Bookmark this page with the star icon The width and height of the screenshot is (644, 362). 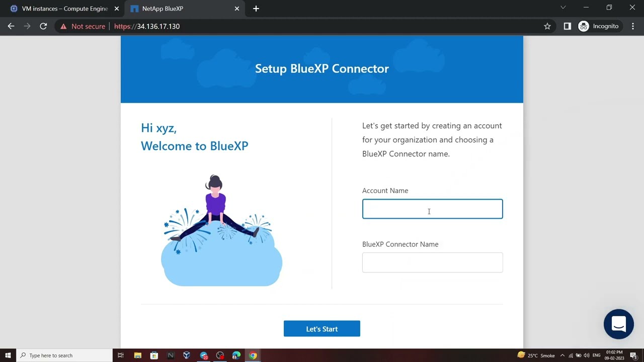pos(547,26)
